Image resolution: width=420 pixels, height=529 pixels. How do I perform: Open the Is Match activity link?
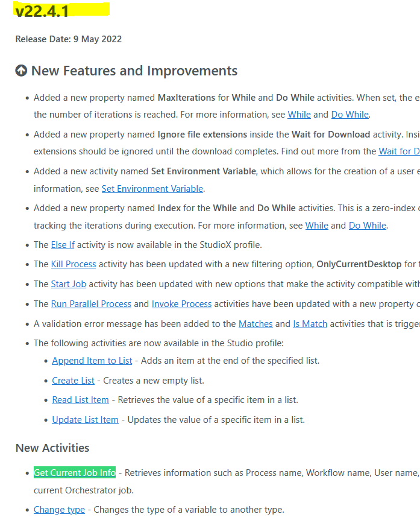pyautogui.click(x=310, y=324)
